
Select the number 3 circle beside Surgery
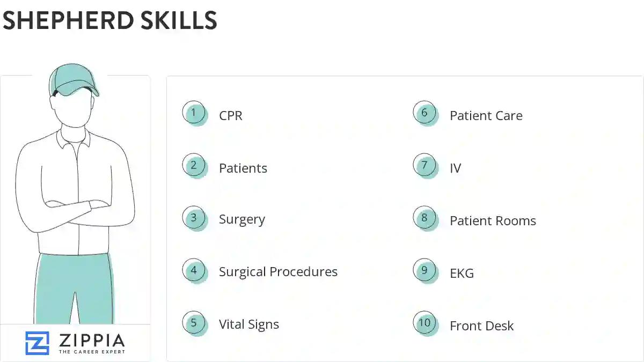(194, 218)
